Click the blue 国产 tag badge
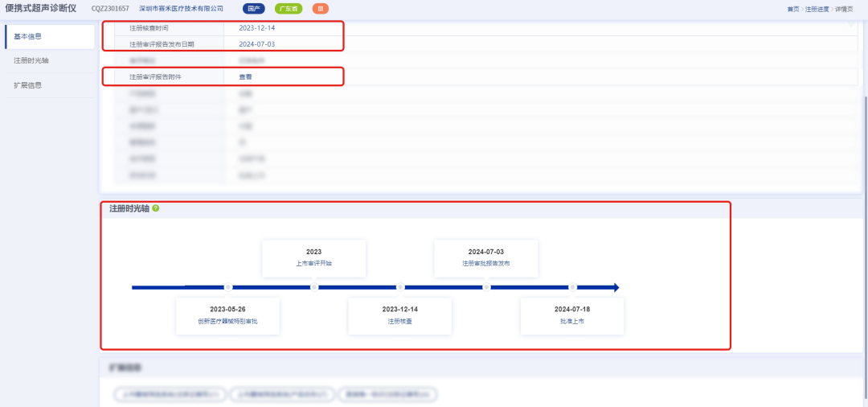This screenshot has width=868, height=407. pos(253,8)
